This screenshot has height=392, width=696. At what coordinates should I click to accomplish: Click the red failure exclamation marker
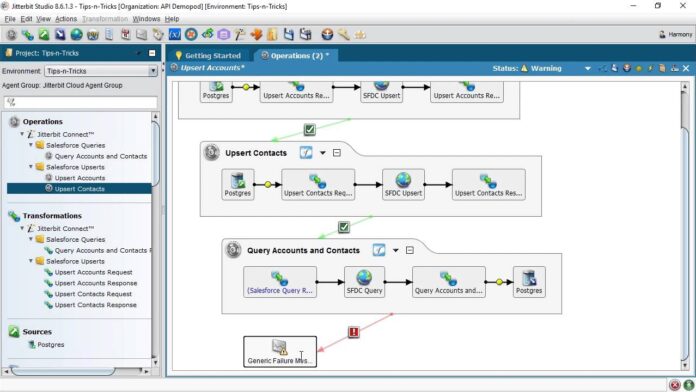[x=354, y=332]
